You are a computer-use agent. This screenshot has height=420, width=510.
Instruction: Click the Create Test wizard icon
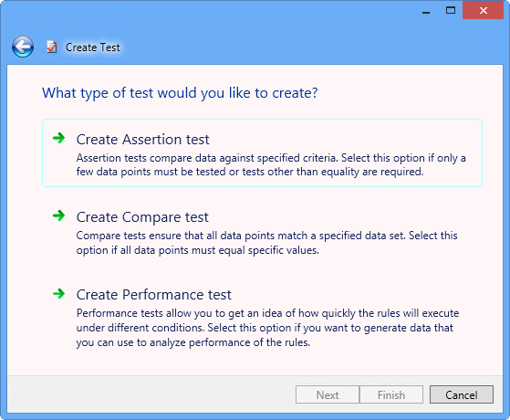51,47
